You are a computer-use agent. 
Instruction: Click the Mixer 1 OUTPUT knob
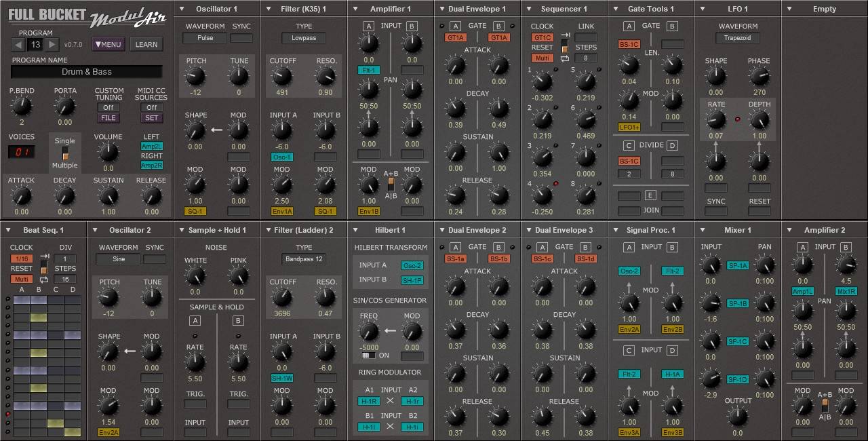point(738,415)
